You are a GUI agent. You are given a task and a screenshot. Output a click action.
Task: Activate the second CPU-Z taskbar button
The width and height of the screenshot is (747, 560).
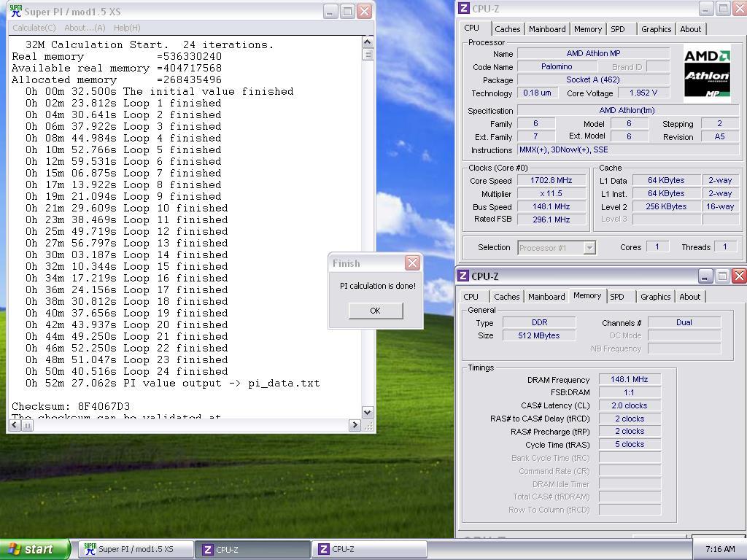click(368, 549)
